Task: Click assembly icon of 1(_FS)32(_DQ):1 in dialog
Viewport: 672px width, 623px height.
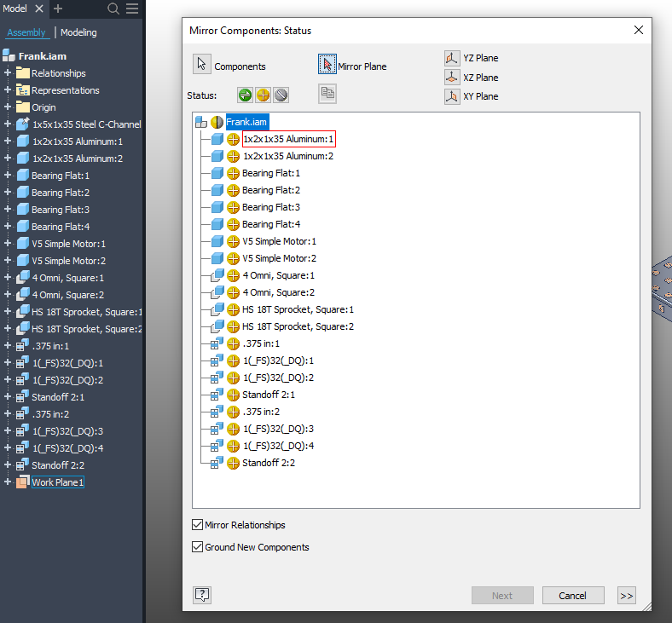Action: pyautogui.click(x=217, y=361)
